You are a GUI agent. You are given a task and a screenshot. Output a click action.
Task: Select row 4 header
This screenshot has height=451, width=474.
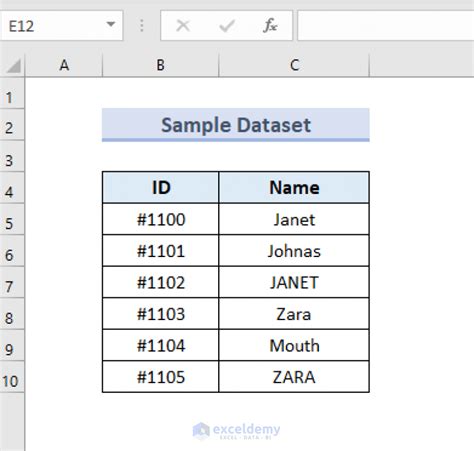pos(12,188)
